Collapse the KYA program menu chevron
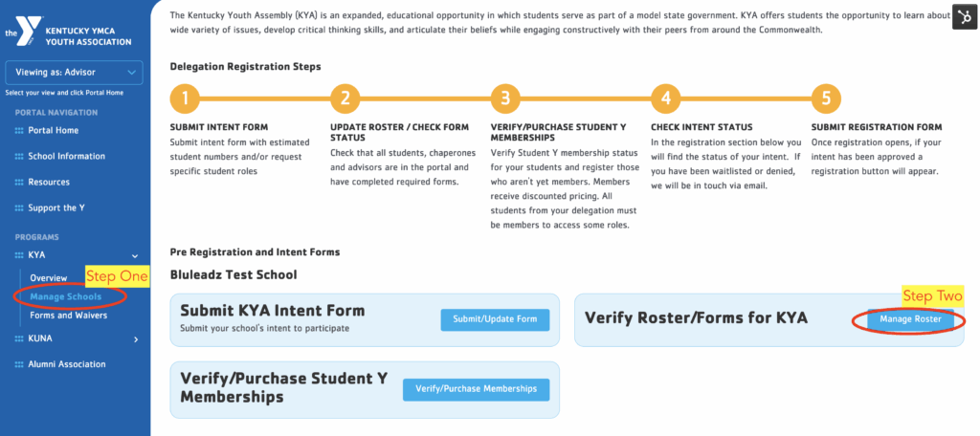980x436 pixels. pos(135,256)
